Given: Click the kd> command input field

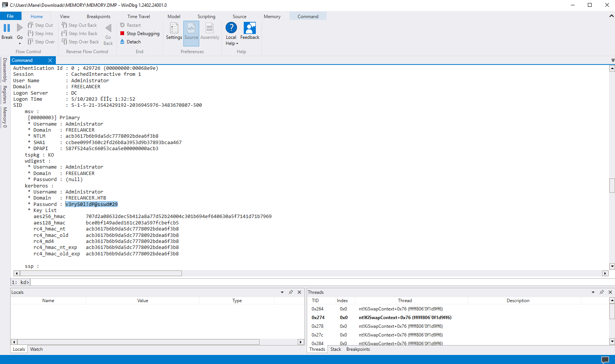Looking at the screenshot, I should coord(322,282).
